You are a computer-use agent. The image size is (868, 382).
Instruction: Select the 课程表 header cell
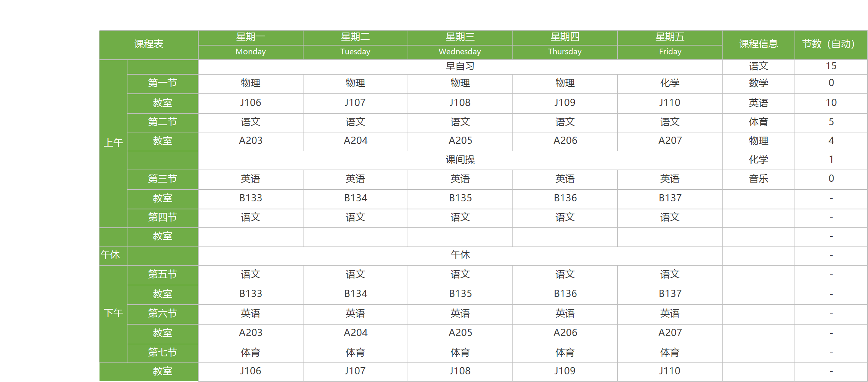point(148,45)
